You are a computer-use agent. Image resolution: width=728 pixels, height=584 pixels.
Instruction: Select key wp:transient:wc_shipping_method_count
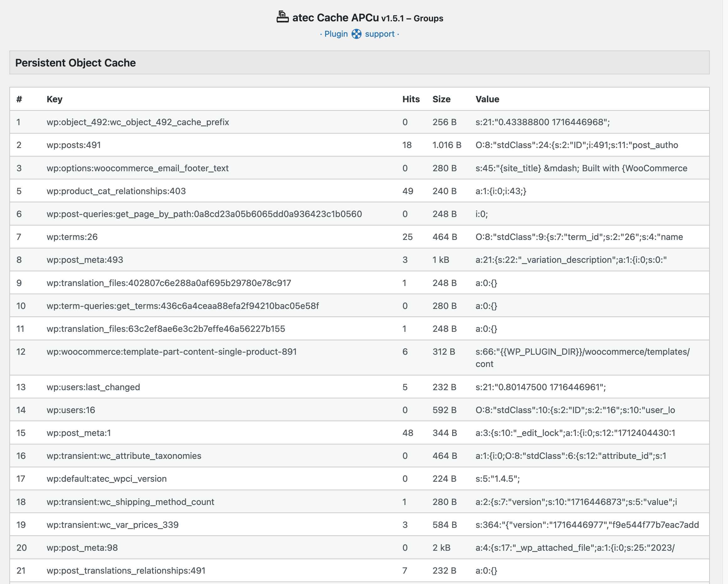point(130,502)
